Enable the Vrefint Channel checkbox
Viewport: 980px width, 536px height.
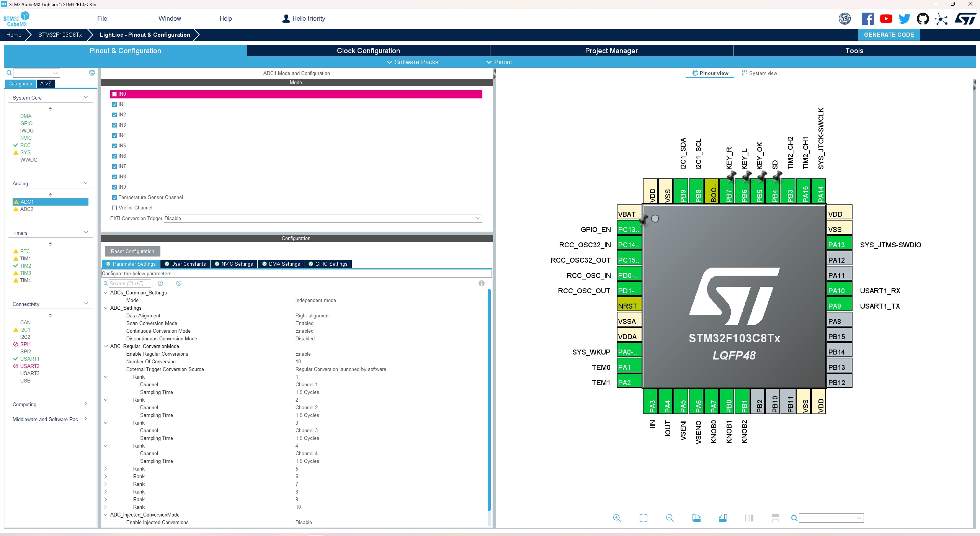(x=114, y=208)
